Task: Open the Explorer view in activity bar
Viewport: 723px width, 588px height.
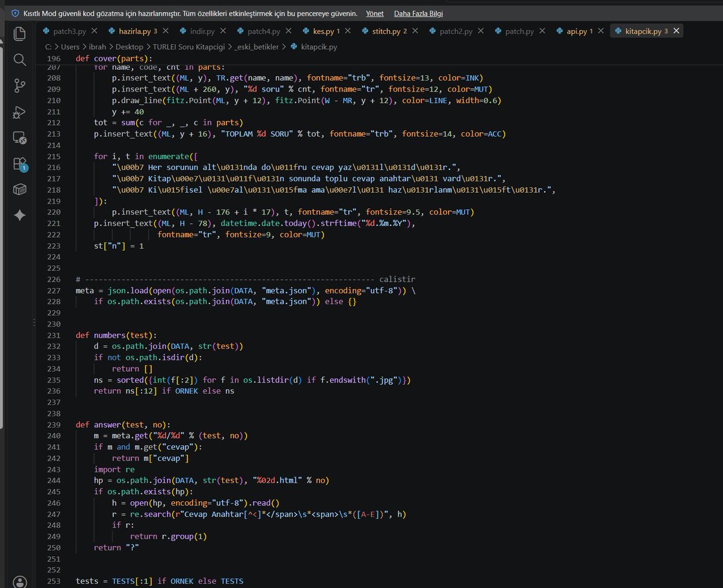Action: click(19, 33)
